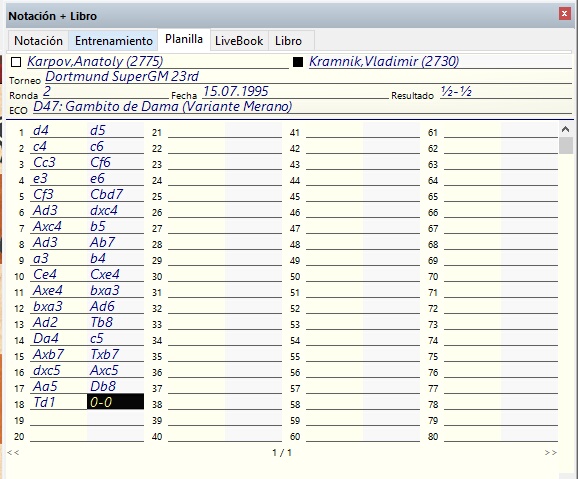Select black's move 12 Ad6
This screenshot has height=479, width=578.
pyautogui.click(x=102, y=306)
